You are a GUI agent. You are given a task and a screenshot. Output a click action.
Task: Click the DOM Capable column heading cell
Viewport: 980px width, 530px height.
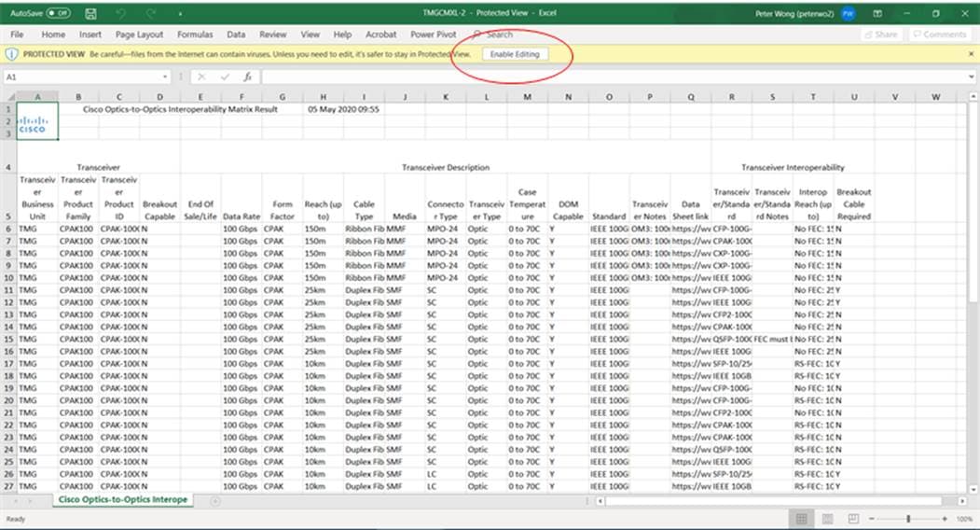click(568, 198)
